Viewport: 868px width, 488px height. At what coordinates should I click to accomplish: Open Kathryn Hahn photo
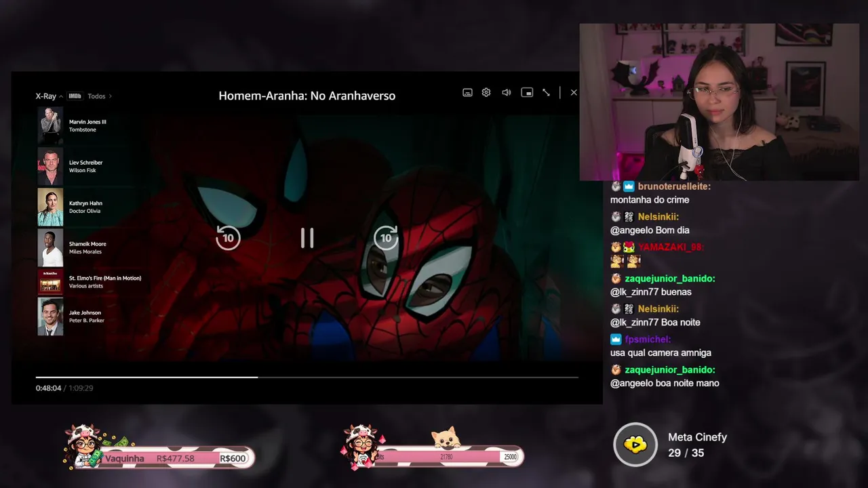50,207
